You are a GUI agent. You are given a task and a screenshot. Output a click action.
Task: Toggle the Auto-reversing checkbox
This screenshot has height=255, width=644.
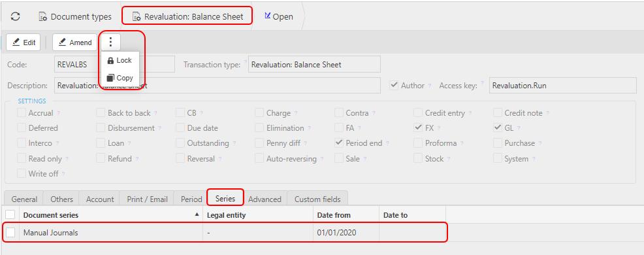pos(259,158)
